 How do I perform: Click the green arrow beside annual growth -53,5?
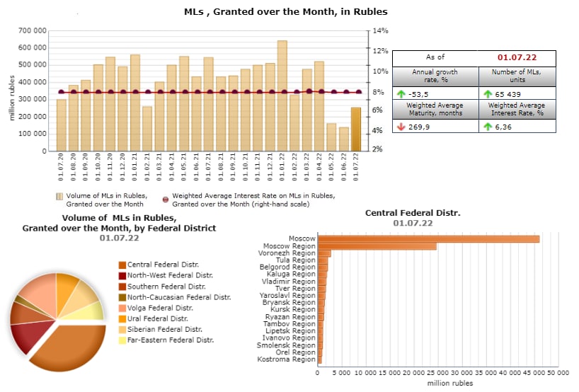[x=401, y=93]
